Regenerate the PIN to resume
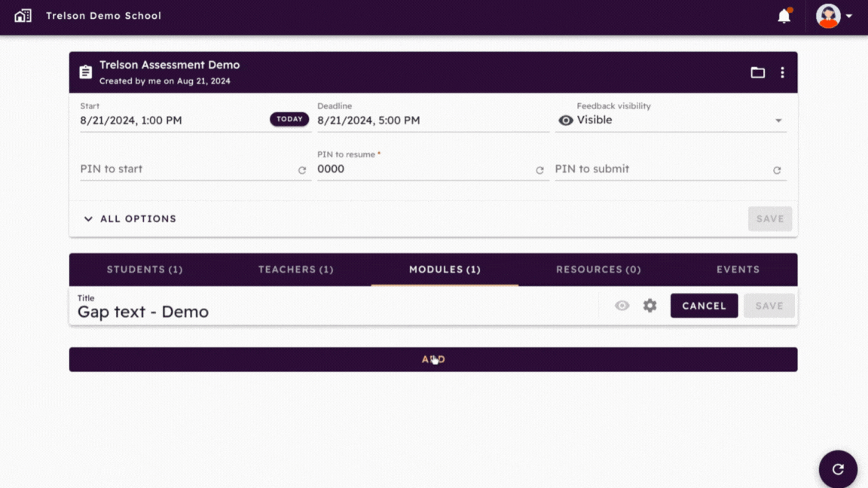The height and width of the screenshot is (488, 868). click(539, 170)
